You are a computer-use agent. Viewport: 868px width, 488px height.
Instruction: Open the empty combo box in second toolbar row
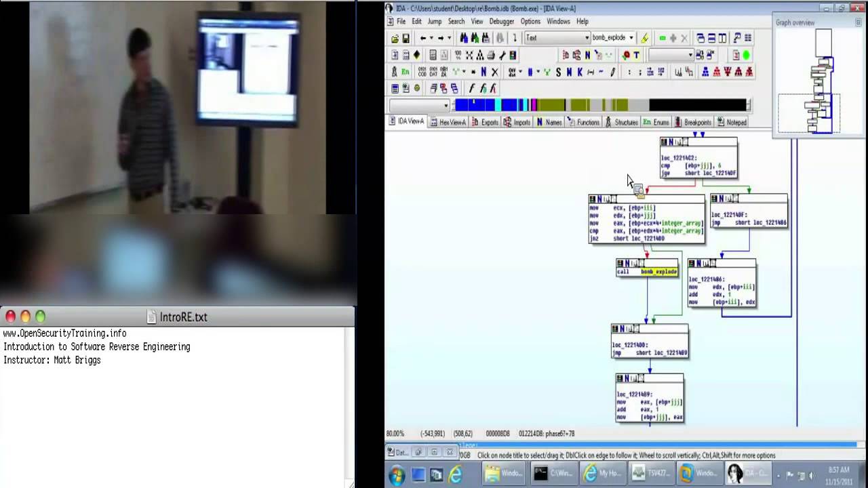pos(671,56)
